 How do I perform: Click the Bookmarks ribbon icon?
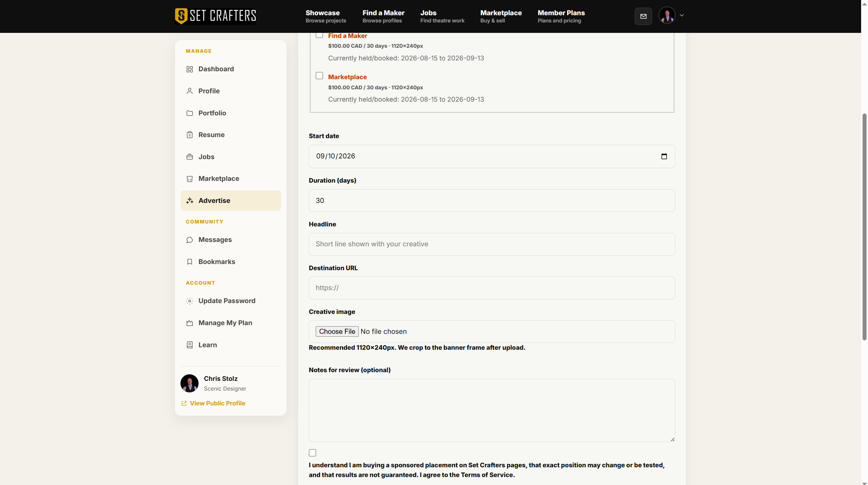point(190,261)
